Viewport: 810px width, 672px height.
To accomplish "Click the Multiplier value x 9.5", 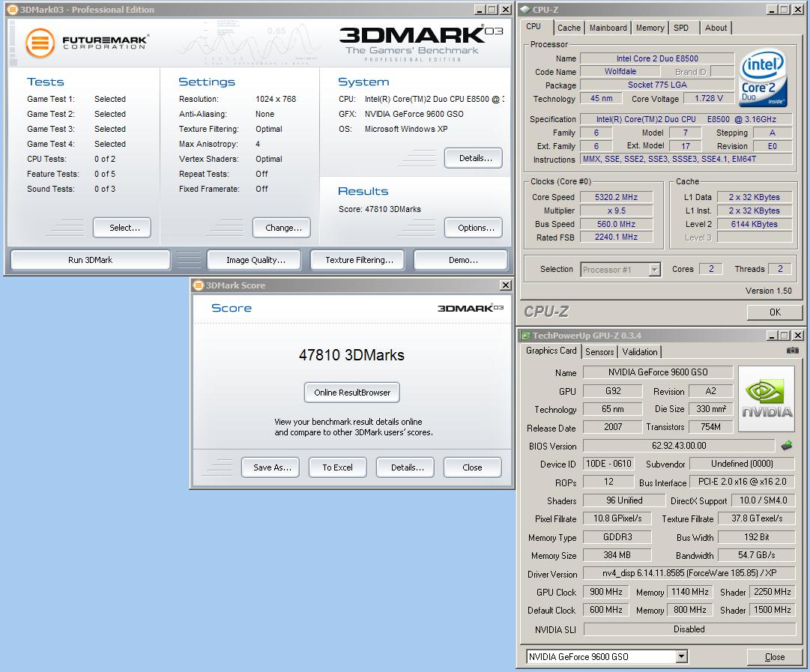I will pos(616,211).
